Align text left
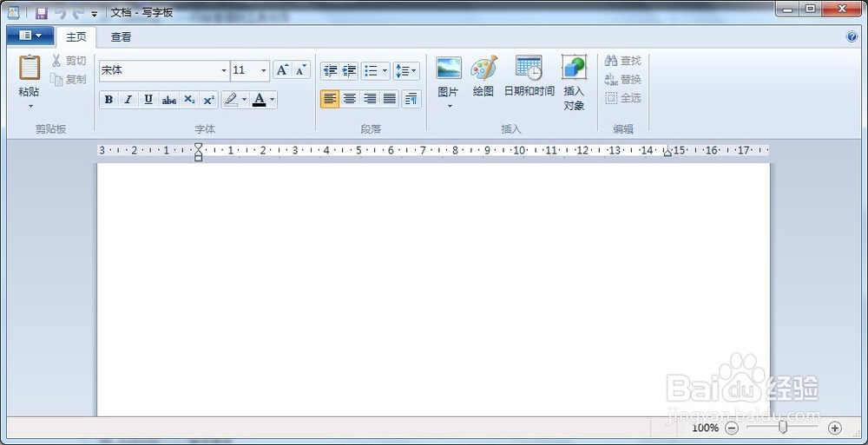Screen dimensions: 868x445 pyautogui.click(x=330, y=99)
